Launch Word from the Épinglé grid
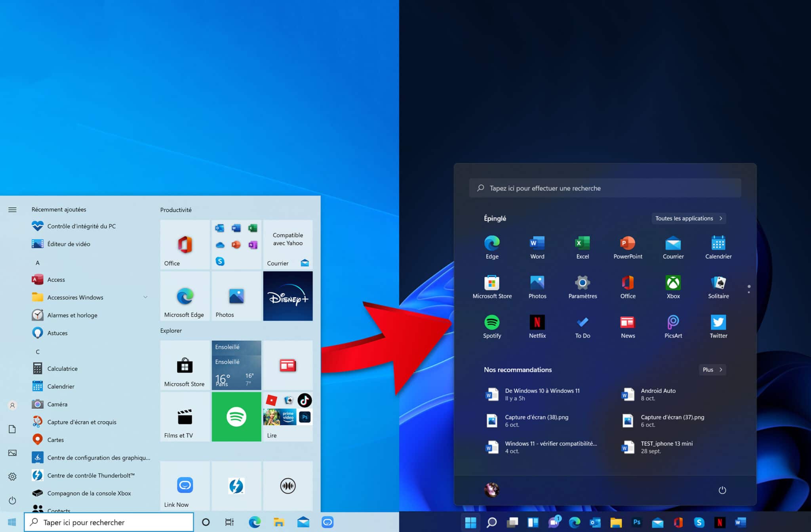This screenshot has width=811, height=532. (537, 247)
